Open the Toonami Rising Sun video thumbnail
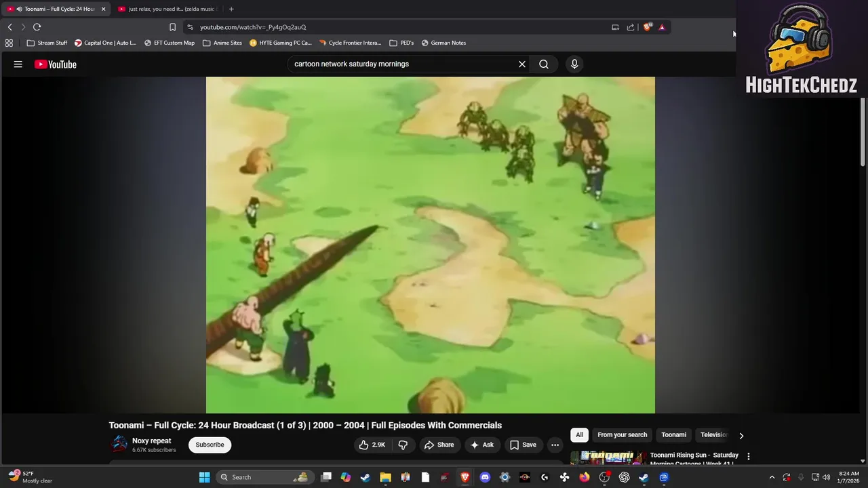 [x=609, y=458]
